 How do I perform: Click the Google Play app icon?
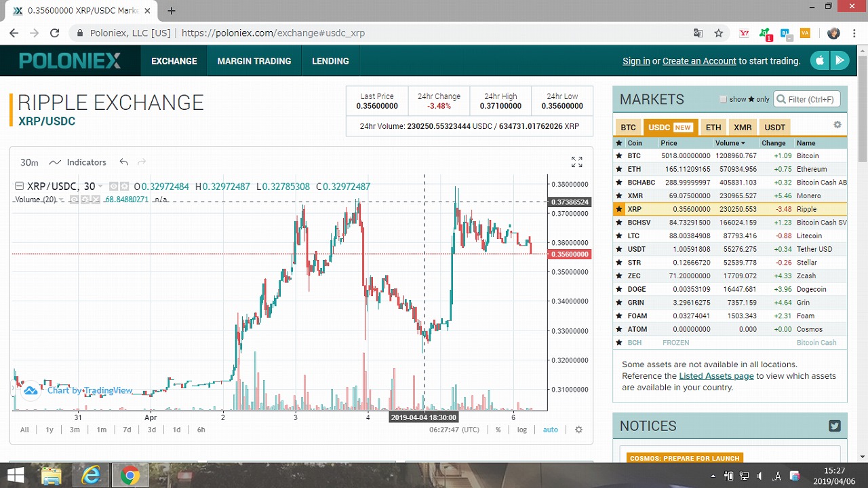840,60
